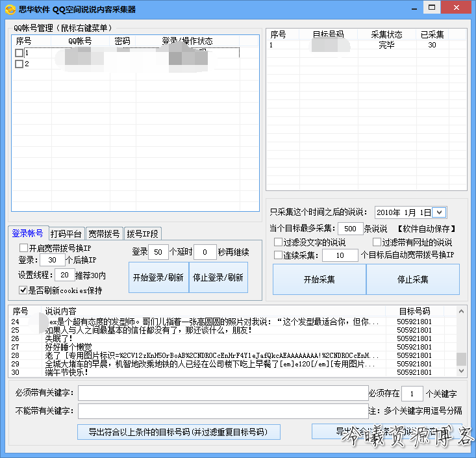Stop collecting with 停止采集 button
Screen dimensions: 476x458
413,279
